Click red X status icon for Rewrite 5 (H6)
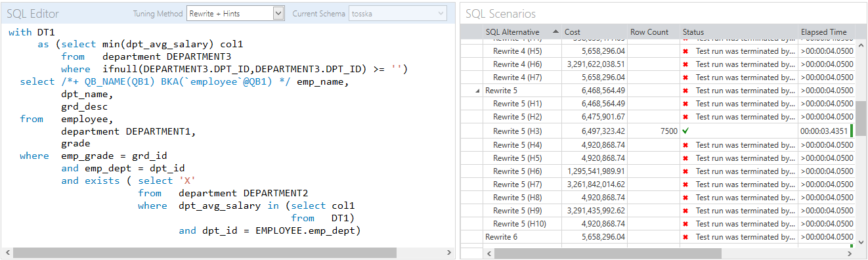Screen dimensions: 868x260 [685, 171]
